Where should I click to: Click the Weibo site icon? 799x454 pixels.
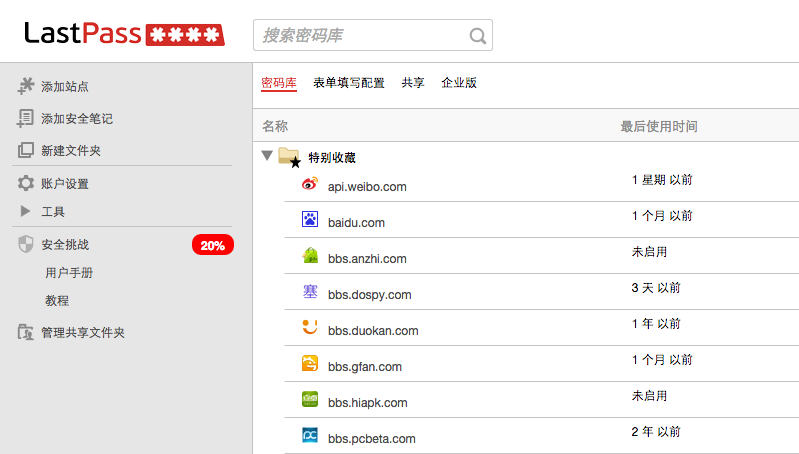[x=310, y=183]
